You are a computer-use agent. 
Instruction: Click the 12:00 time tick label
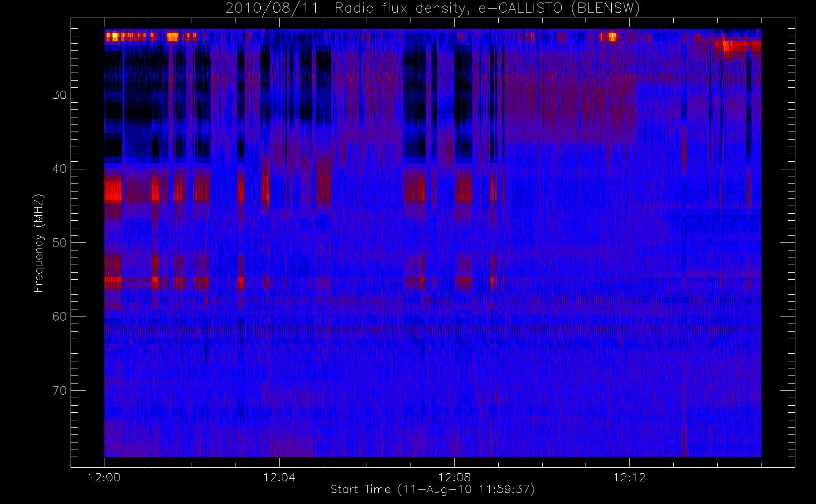point(104,477)
